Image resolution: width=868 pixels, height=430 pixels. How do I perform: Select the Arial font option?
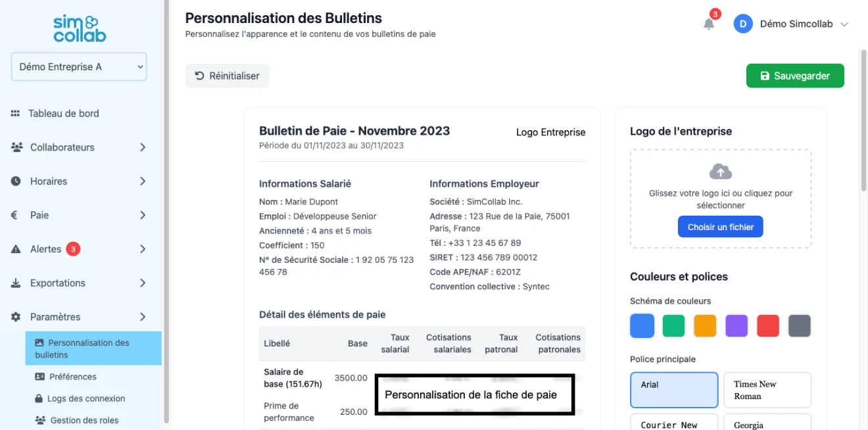tap(674, 390)
